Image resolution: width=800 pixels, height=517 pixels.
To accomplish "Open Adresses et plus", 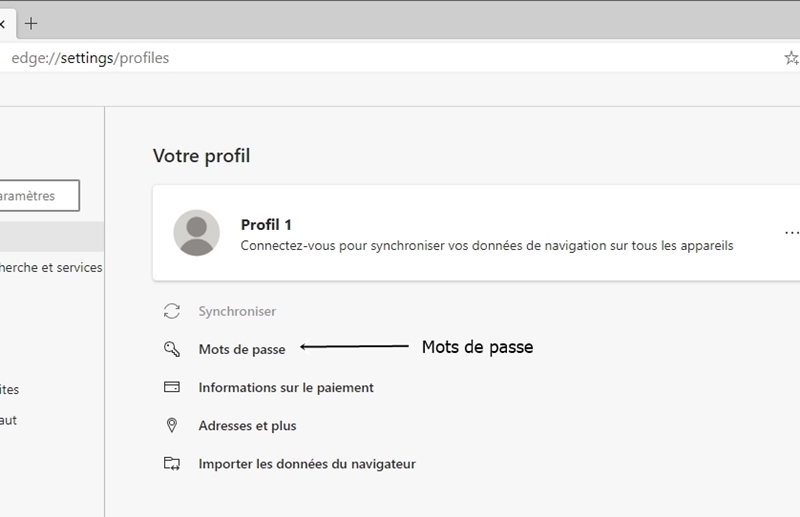I will coord(247,426).
